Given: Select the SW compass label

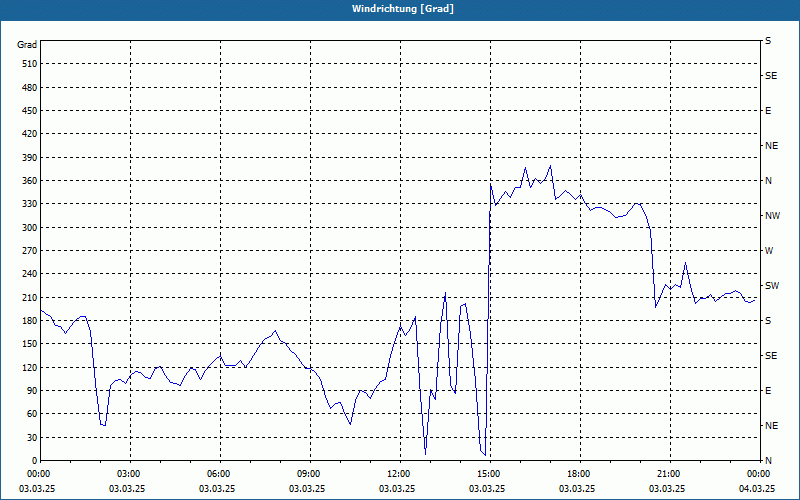Looking at the screenshot, I should [x=772, y=286].
